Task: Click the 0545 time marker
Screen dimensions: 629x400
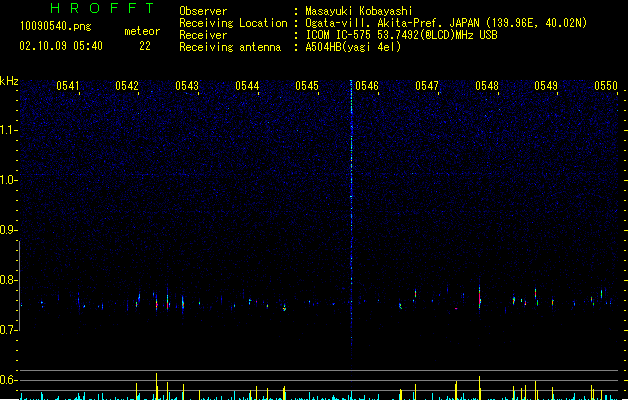Action: (x=307, y=86)
